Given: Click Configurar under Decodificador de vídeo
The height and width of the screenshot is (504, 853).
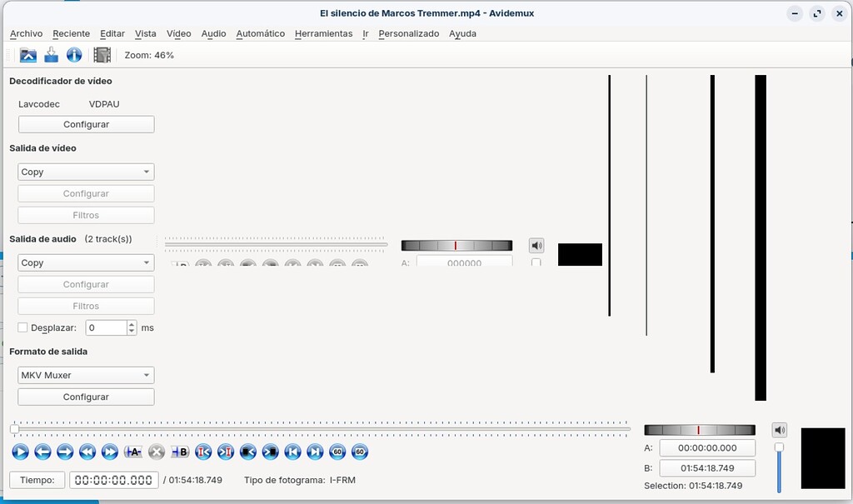Looking at the screenshot, I should (86, 123).
